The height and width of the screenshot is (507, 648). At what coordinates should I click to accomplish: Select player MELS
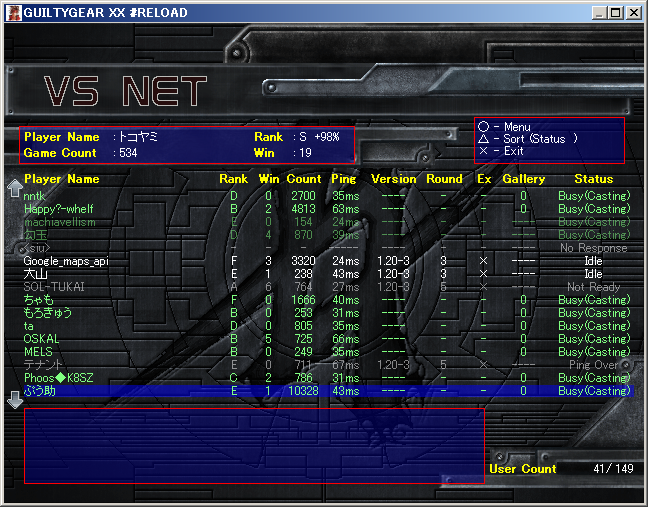(x=38, y=352)
